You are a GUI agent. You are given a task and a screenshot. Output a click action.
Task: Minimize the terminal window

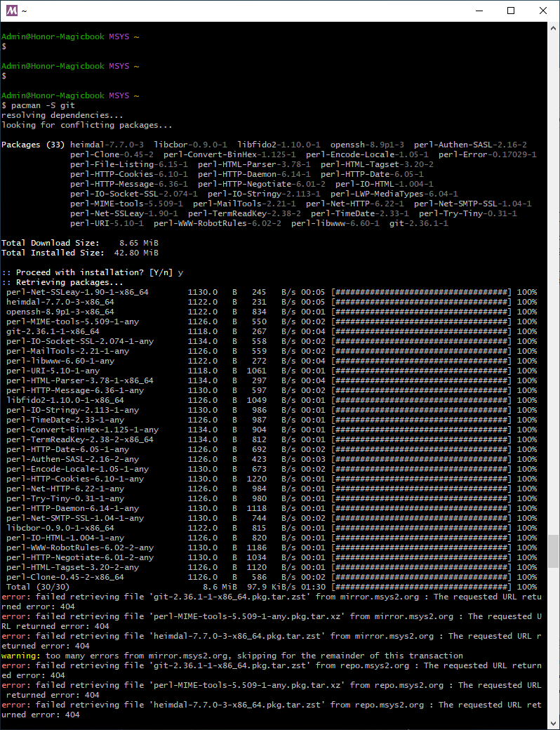click(x=478, y=11)
